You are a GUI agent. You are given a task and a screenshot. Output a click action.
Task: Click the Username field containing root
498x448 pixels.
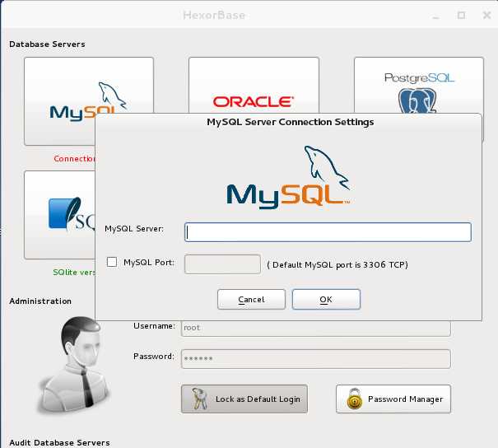pyautogui.click(x=316, y=329)
